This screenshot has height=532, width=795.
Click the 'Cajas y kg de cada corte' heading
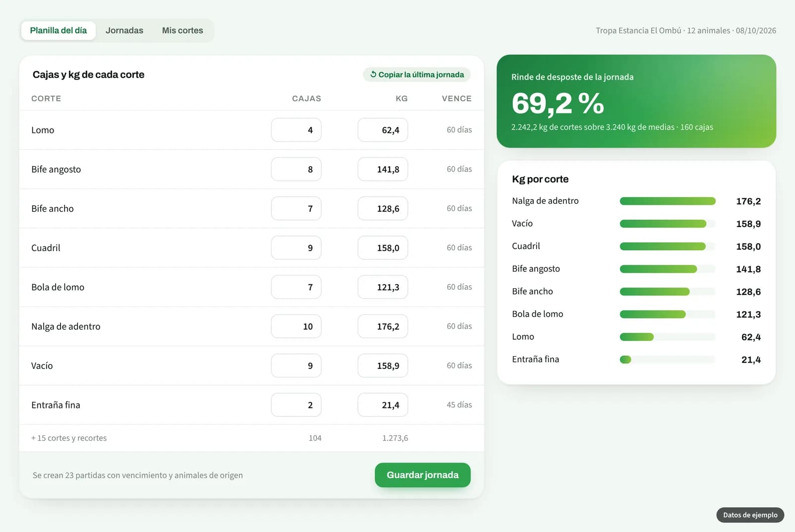click(88, 75)
